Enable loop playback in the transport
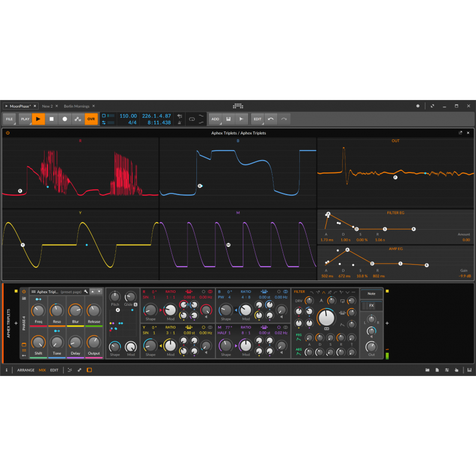The width and height of the screenshot is (476, 476). [192, 119]
